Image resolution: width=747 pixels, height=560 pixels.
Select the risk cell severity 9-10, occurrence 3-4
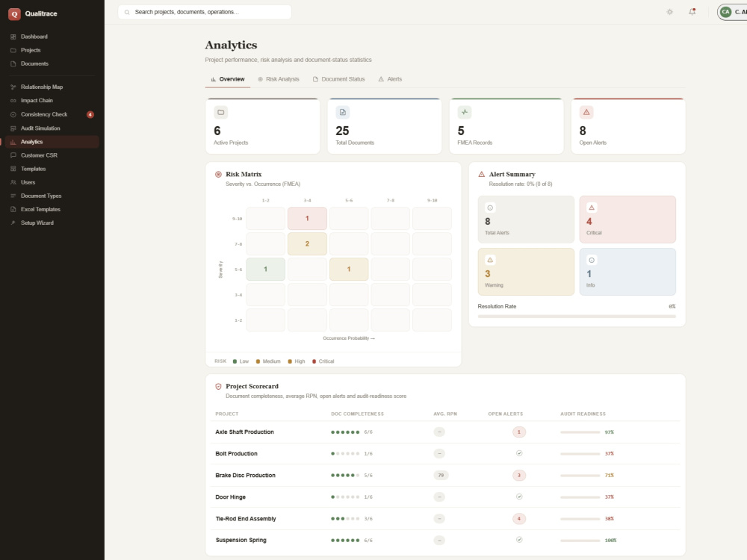point(307,219)
